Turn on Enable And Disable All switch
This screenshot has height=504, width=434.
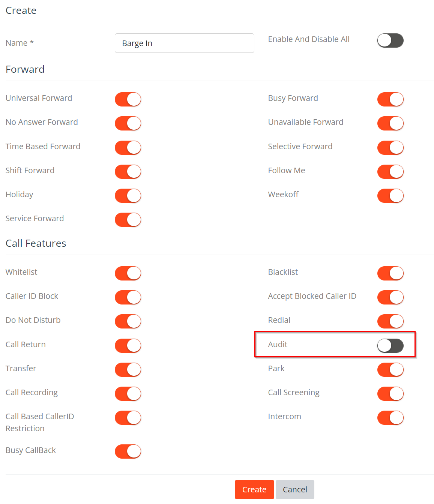click(390, 40)
